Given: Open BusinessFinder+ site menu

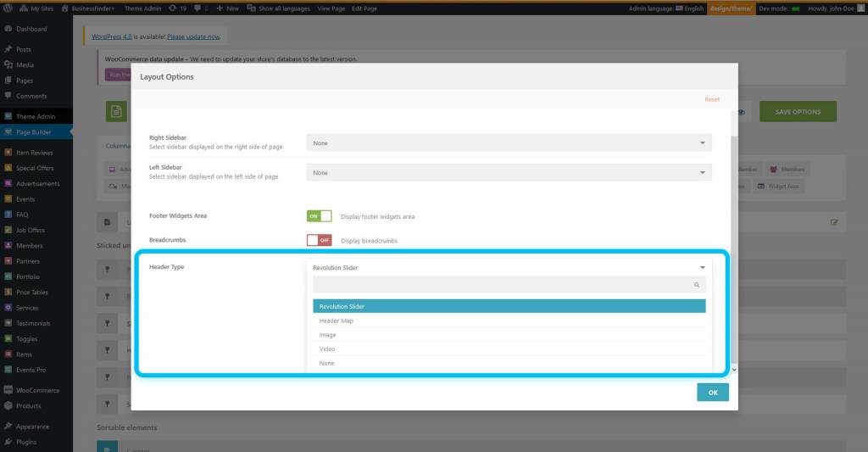Looking at the screenshot, I should [x=88, y=8].
